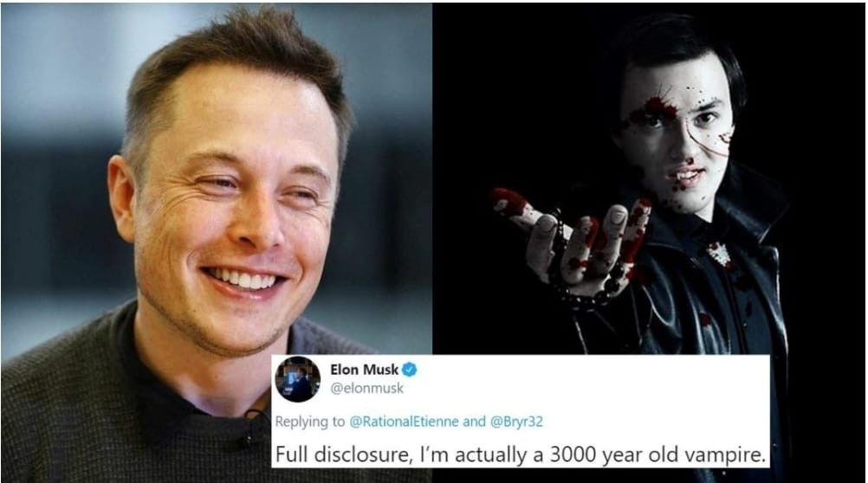Viewport: 868px width, 483px height.
Task: Click the blood splatter on vampire's forehead
Action: click(x=656, y=108)
